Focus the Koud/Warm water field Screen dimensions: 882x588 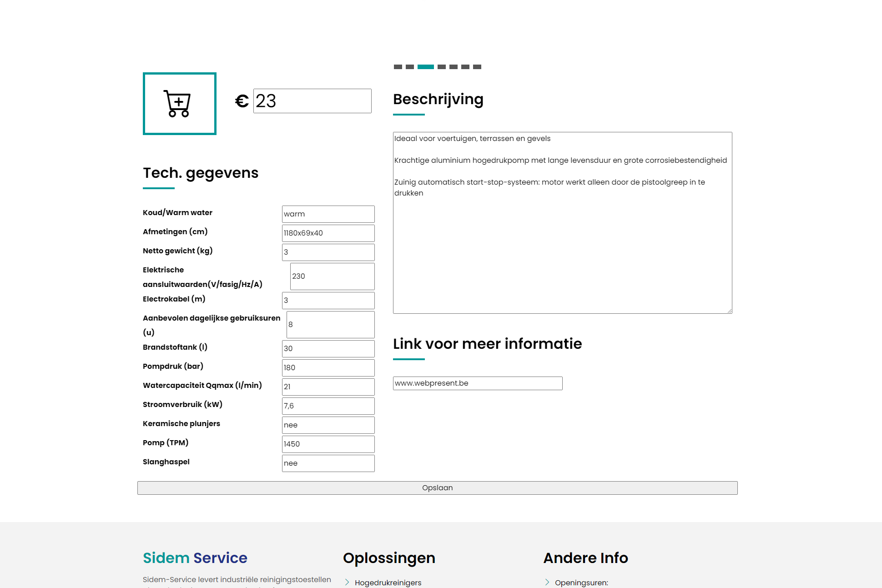click(328, 214)
